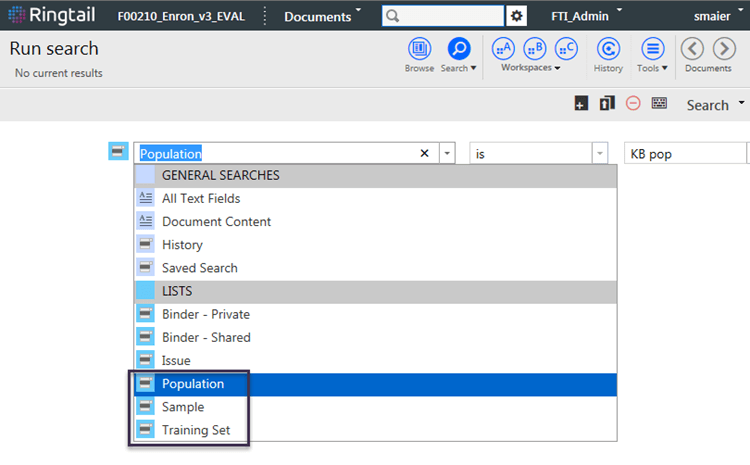The width and height of the screenshot is (750, 465).
Task: Click the Search label with dropdown arrow
Action: click(x=458, y=68)
